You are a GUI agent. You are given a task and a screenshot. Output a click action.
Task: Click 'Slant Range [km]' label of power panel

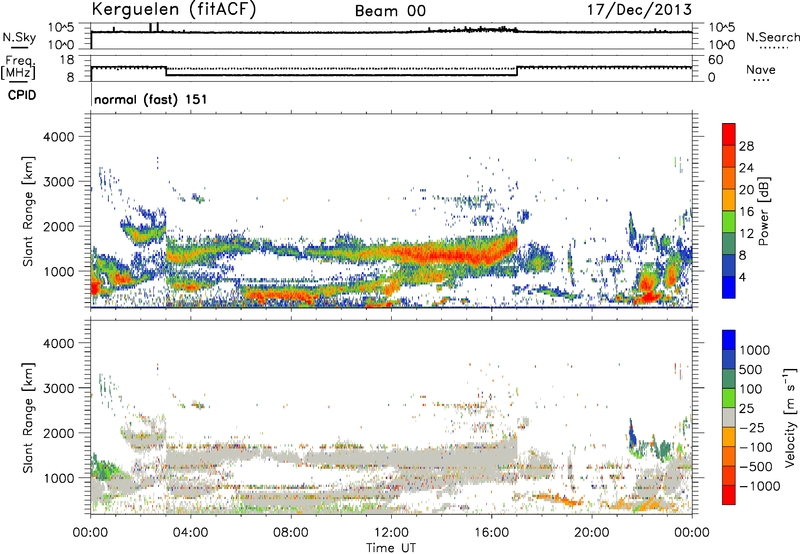tap(28, 211)
